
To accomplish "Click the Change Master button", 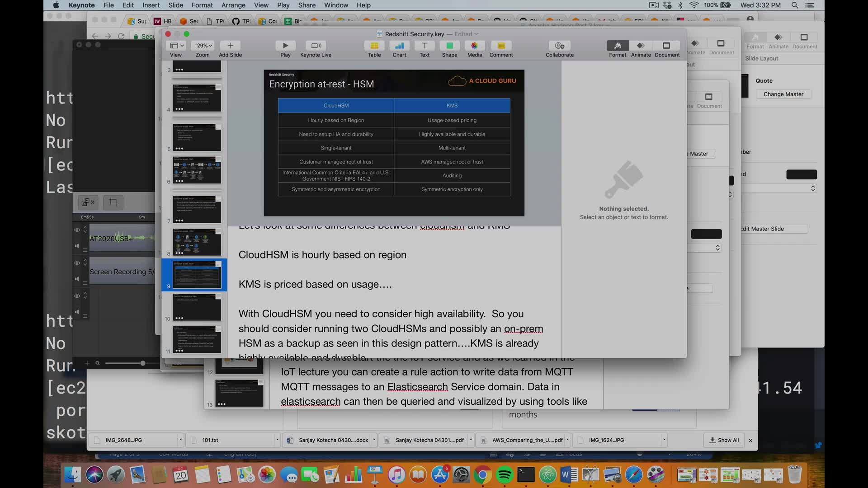I will (783, 94).
